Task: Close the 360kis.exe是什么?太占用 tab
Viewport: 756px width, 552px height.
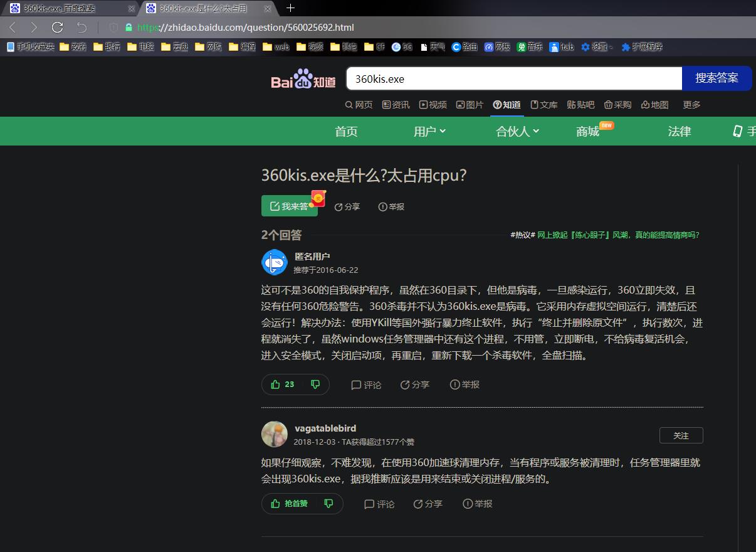Action: coord(268,9)
